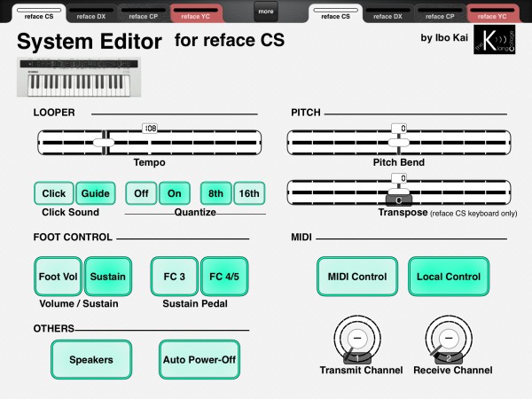Click the Transpose note label C
532x399 pixels.
point(399,200)
